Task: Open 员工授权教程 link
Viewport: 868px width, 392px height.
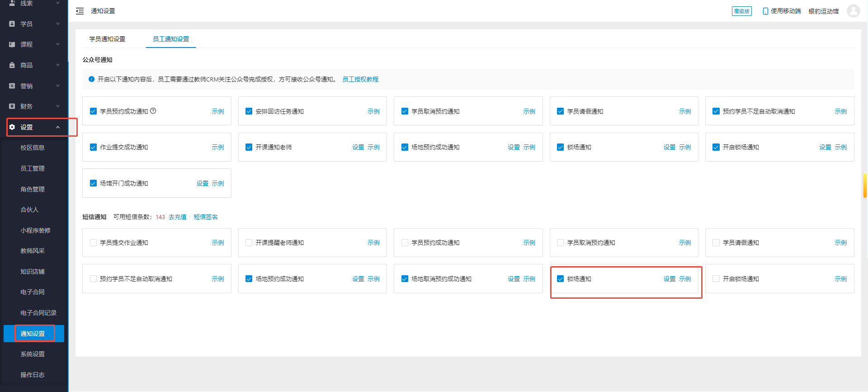Action: tap(360, 79)
